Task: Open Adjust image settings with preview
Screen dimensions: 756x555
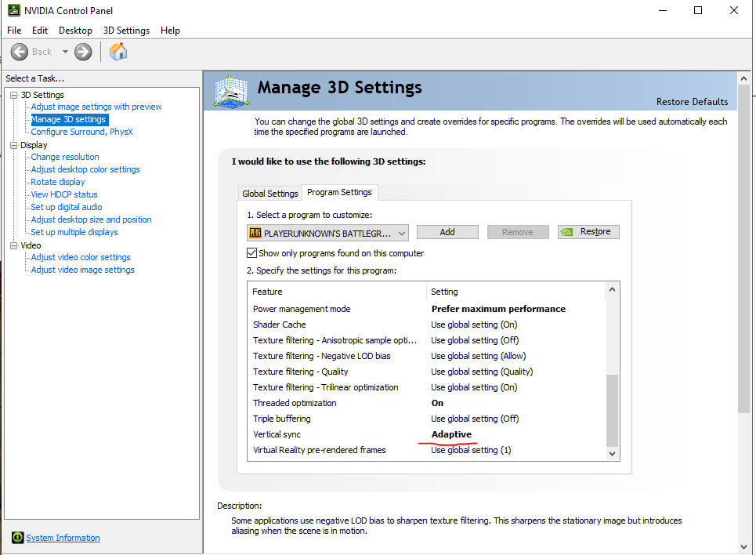Action: [x=96, y=107]
